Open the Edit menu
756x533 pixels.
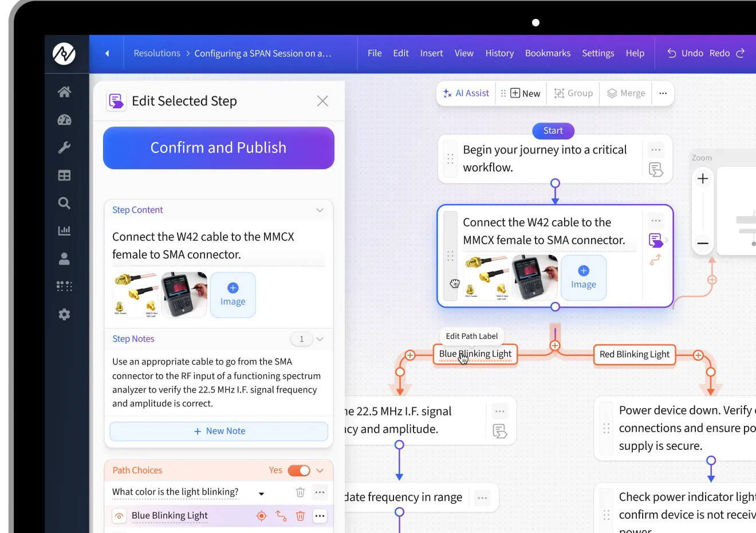(x=401, y=53)
